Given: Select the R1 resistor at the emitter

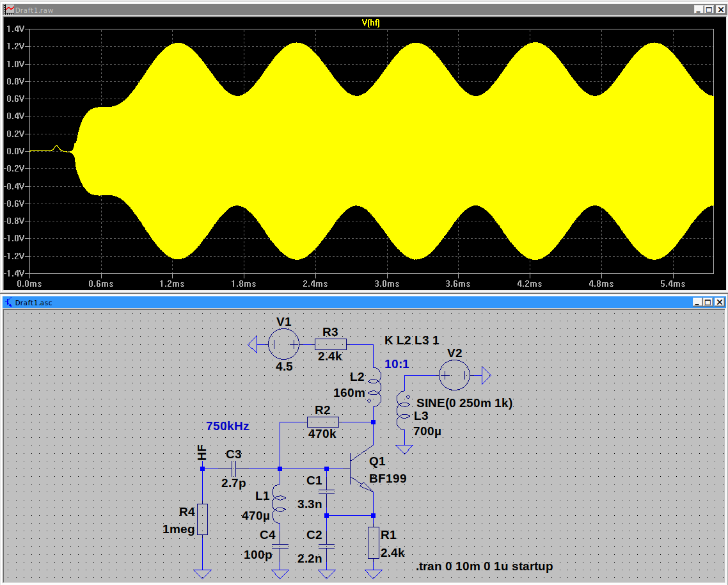Looking at the screenshot, I should tap(374, 543).
